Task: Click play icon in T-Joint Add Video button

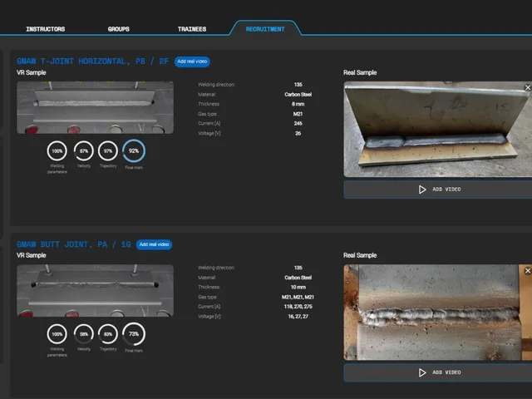Action: tap(422, 190)
